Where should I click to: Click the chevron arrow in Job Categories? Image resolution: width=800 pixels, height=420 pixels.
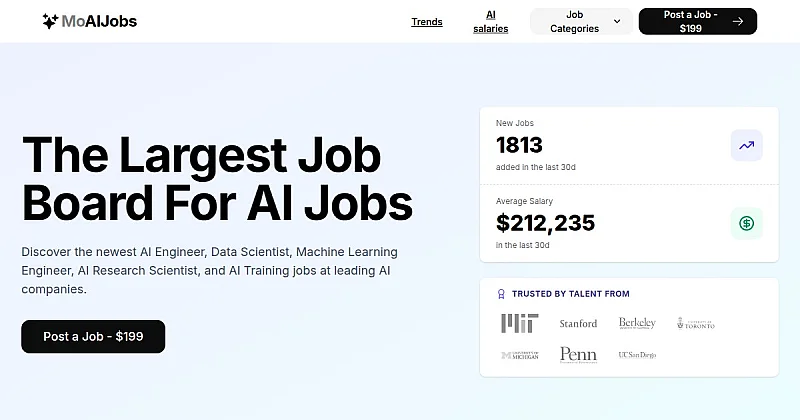tap(616, 21)
